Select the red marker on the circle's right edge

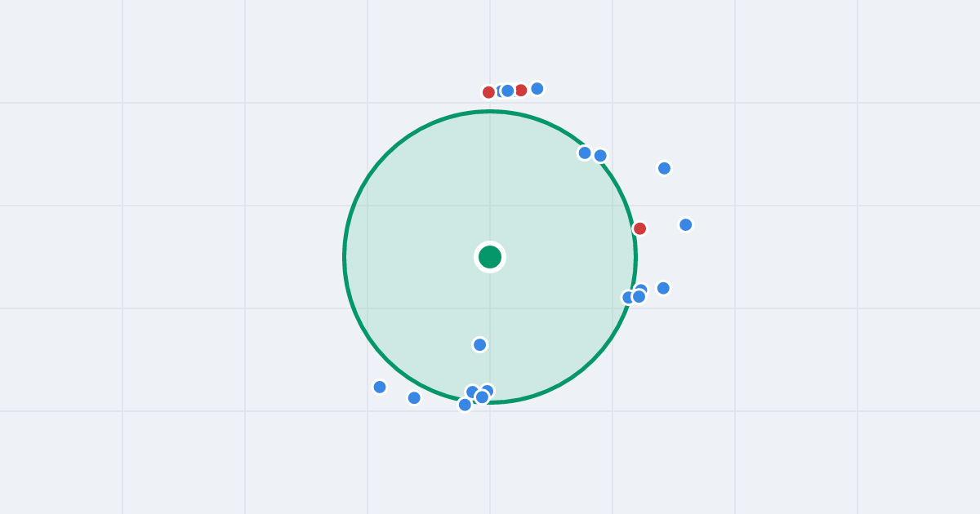[639, 228]
